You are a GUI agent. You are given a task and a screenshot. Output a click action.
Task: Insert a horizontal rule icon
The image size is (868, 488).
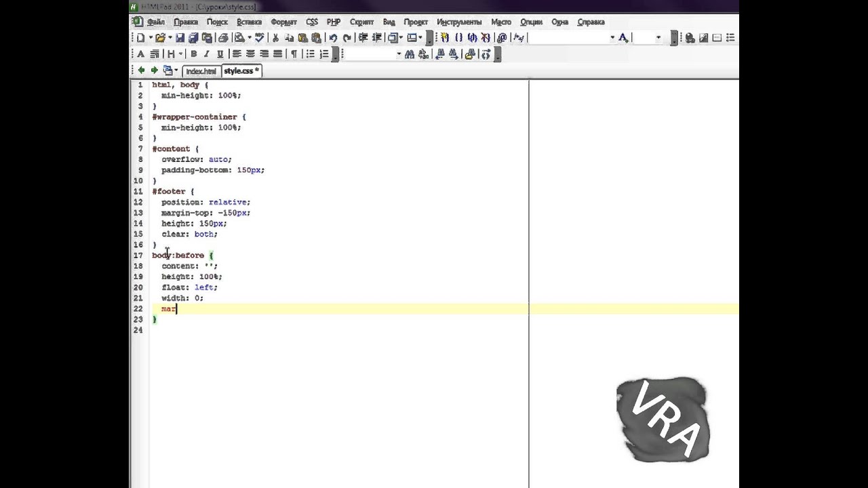click(717, 38)
